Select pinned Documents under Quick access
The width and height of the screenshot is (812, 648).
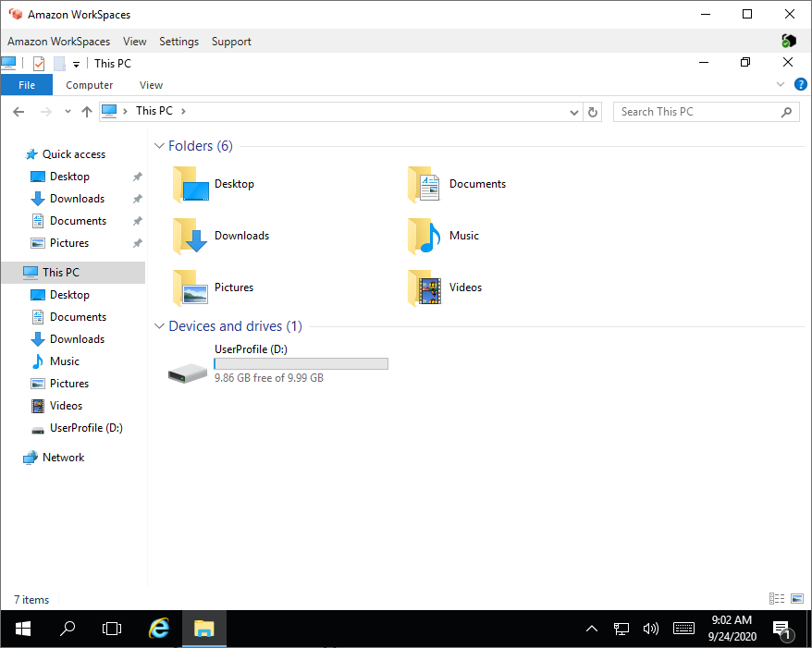pyautogui.click(x=78, y=221)
